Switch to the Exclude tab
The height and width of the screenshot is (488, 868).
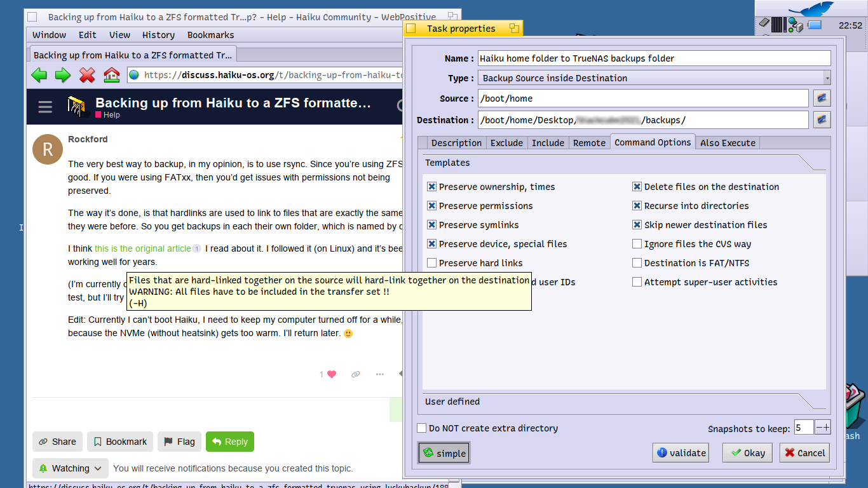pyautogui.click(x=506, y=143)
